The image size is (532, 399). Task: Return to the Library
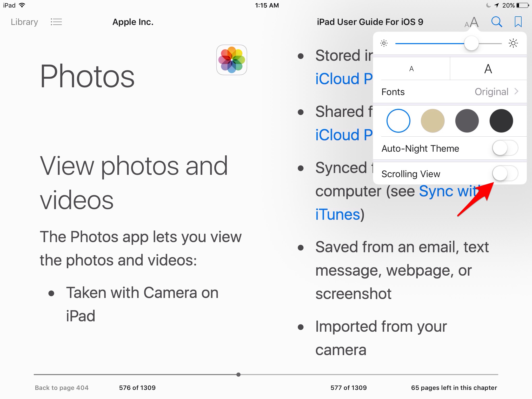pyautogui.click(x=24, y=22)
